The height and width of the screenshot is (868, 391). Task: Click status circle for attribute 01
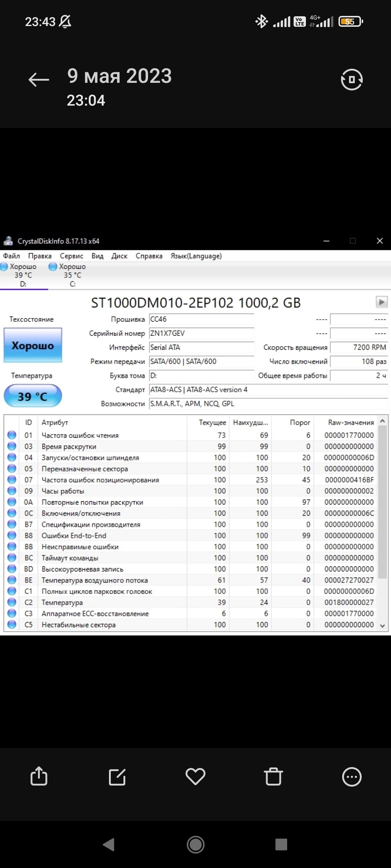tap(12, 435)
